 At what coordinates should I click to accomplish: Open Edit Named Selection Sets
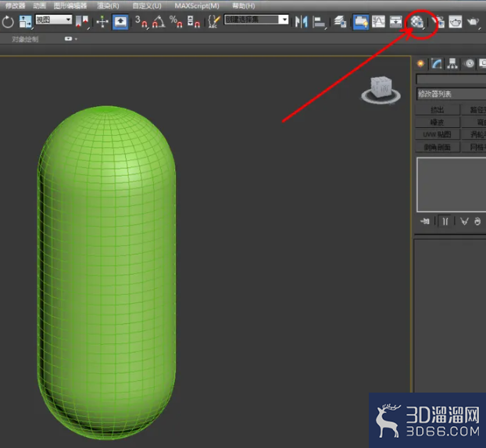click(x=214, y=22)
